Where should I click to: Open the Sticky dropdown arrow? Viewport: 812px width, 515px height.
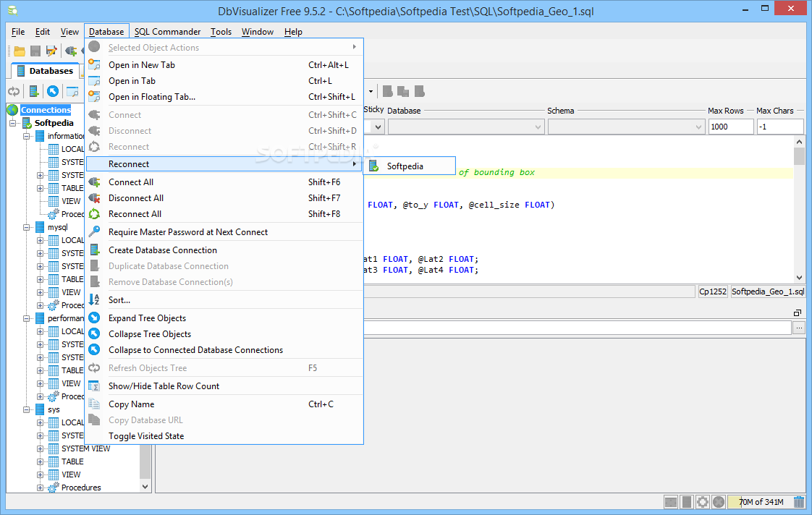click(378, 127)
